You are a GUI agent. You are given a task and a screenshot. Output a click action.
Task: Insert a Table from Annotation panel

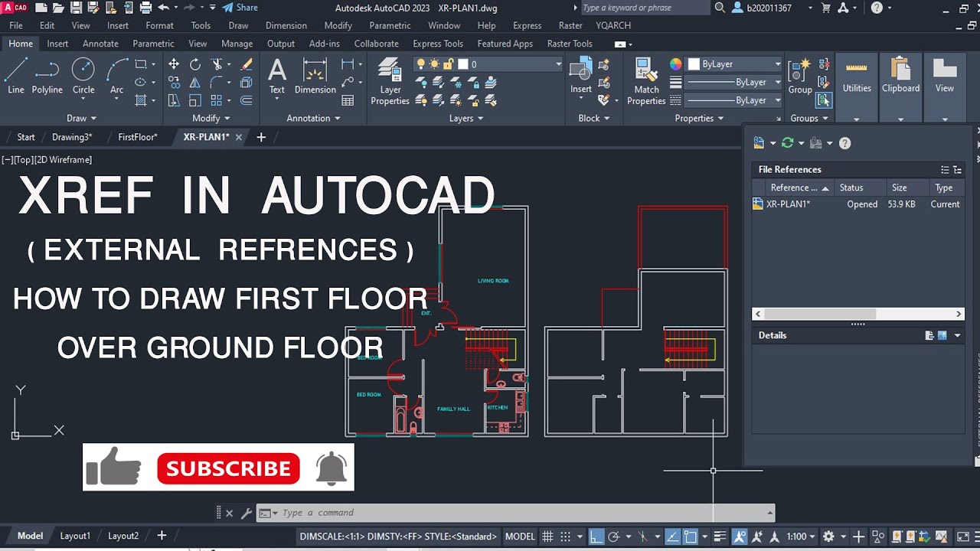[x=348, y=100]
